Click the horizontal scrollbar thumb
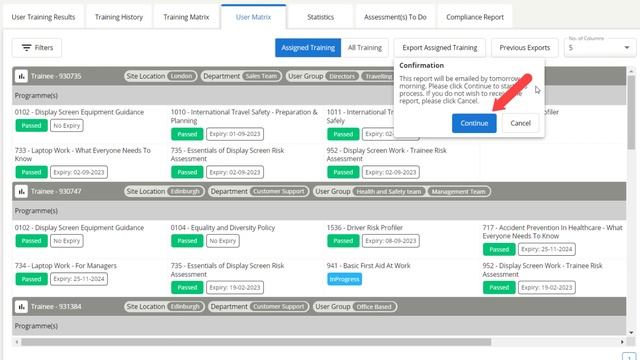Viewport: 640px width, 360px height. point(256,342)
